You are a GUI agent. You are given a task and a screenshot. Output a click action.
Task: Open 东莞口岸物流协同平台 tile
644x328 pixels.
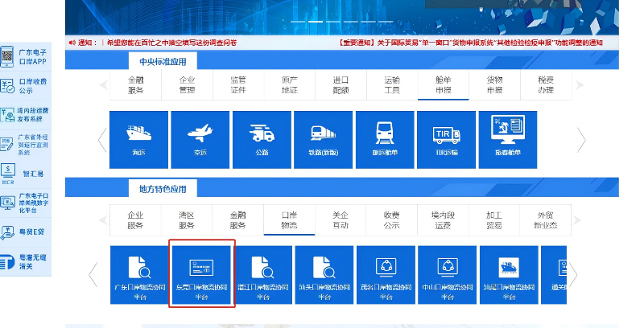(201, 273)
